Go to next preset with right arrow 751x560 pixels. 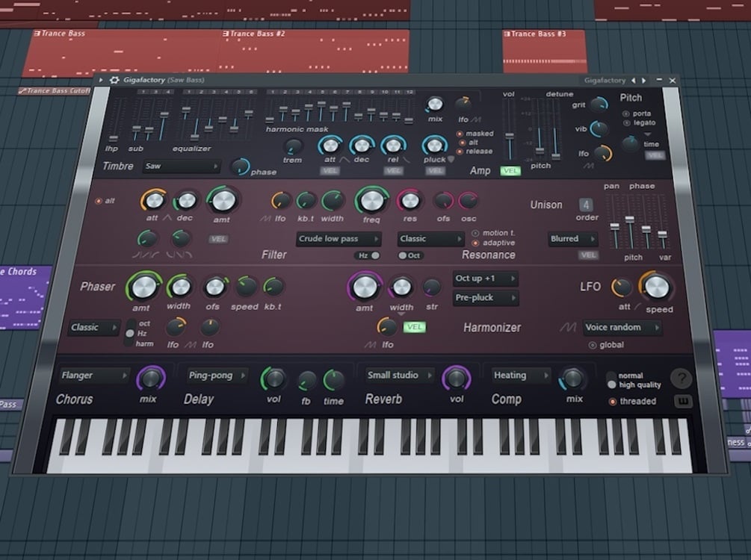643,81
